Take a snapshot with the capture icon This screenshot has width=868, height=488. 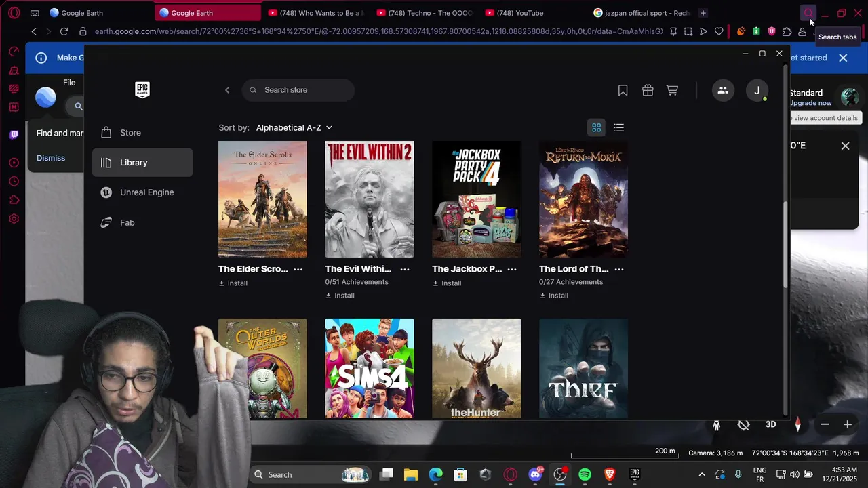(x=688, y=31)
